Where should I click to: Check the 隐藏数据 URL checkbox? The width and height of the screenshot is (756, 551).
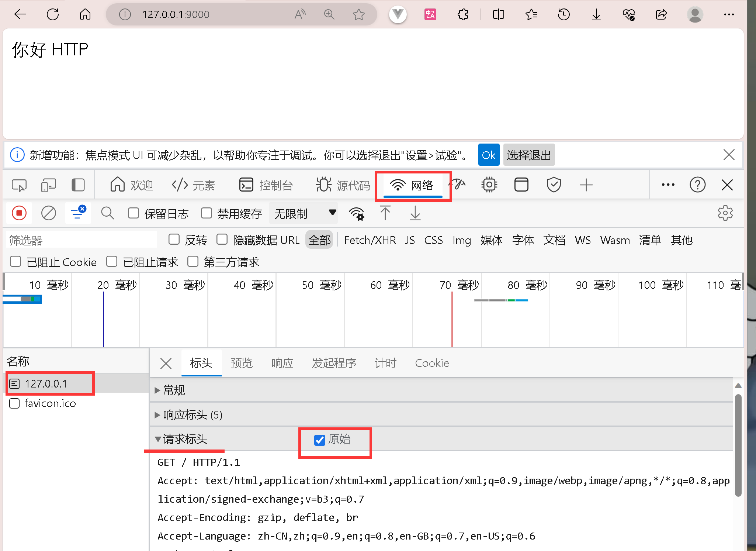[x=222, y=239]
